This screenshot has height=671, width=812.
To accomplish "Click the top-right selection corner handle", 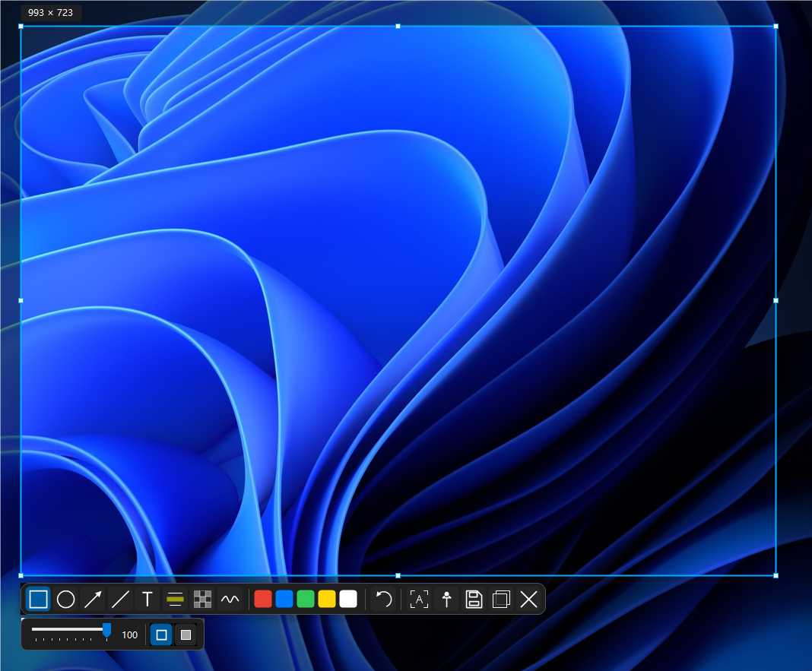I will click(776, 26).
